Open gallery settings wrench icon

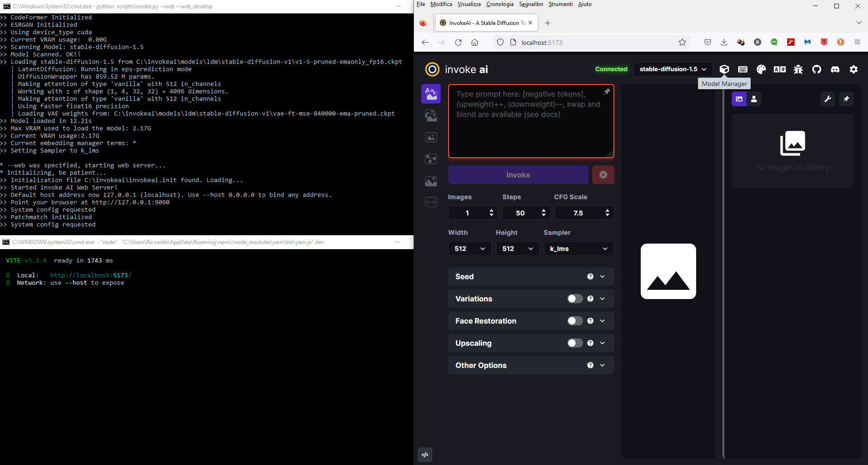(x=828, y=99)
